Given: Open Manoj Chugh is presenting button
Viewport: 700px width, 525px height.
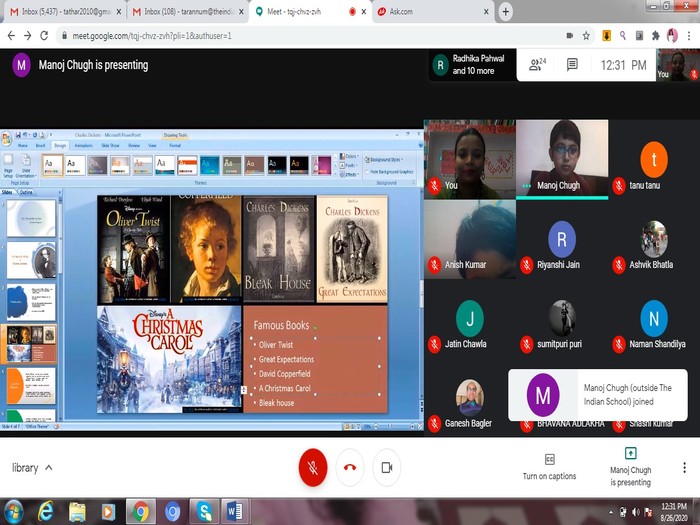Looking at the screenshot, I should (630, 467).
